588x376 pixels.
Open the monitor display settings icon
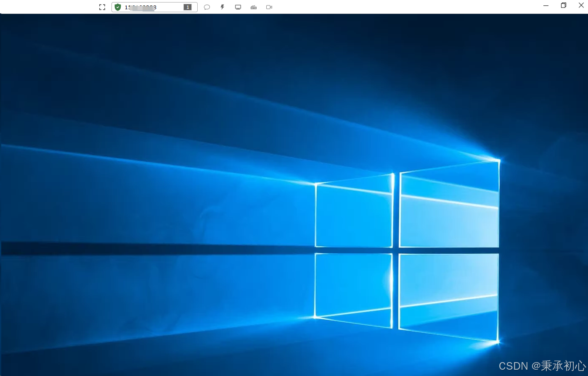[x=238, y=7]
